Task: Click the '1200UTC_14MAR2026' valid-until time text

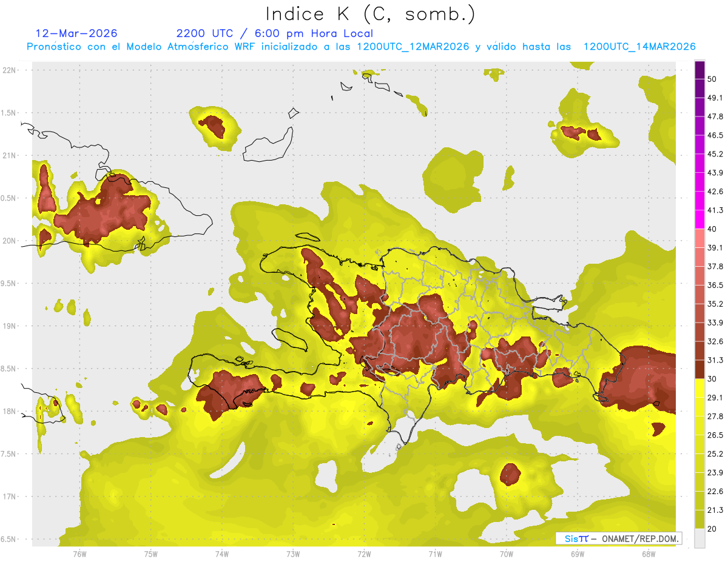Action: (639, 47)
